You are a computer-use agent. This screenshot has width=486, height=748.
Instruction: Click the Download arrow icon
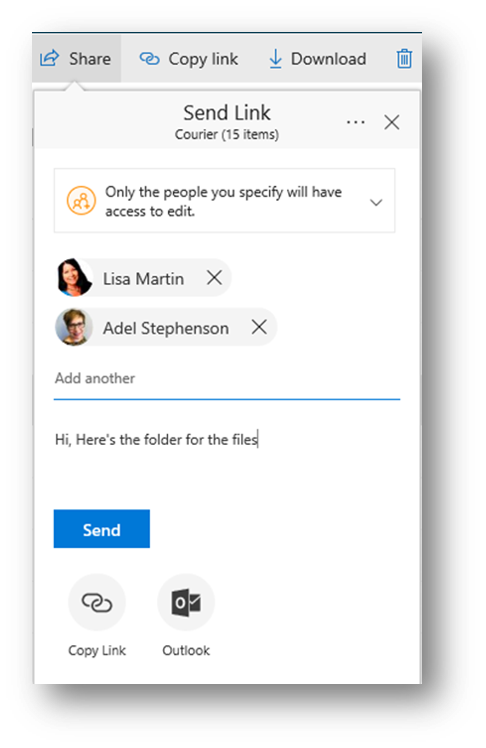point(275,59)
